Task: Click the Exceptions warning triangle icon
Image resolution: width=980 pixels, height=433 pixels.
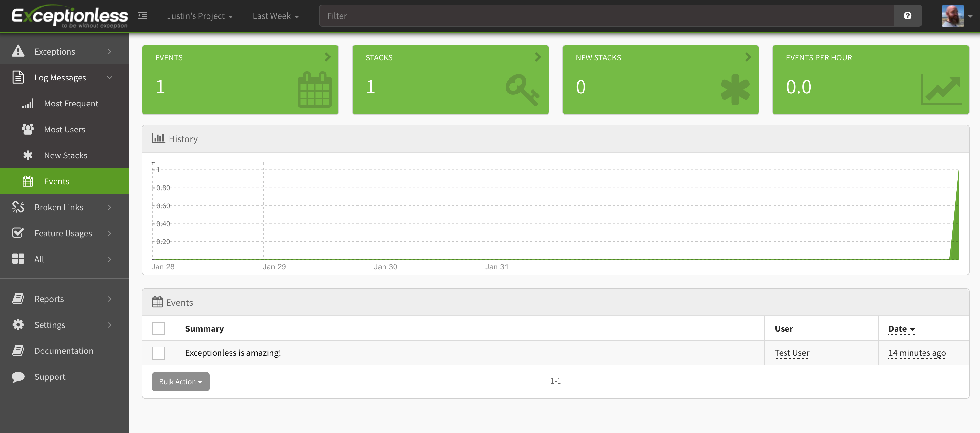Action: (18, 51)
